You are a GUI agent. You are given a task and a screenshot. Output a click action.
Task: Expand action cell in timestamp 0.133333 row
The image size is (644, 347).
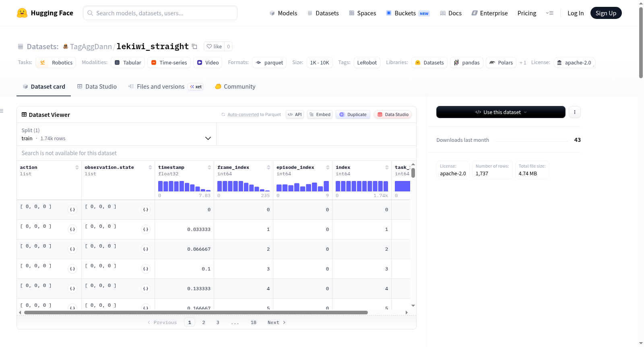tap(72, 289)
